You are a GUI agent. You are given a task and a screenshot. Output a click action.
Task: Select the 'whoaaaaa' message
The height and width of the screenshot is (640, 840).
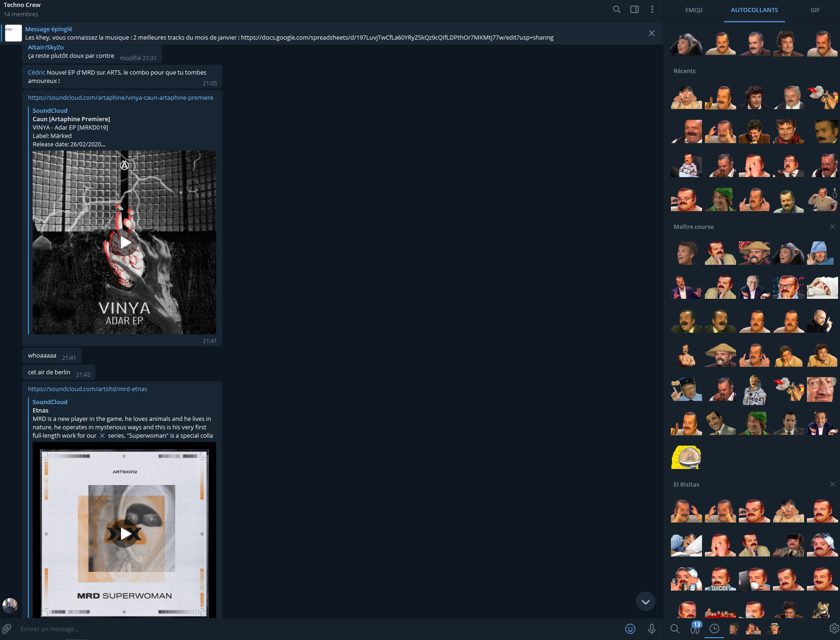point(52,356)
